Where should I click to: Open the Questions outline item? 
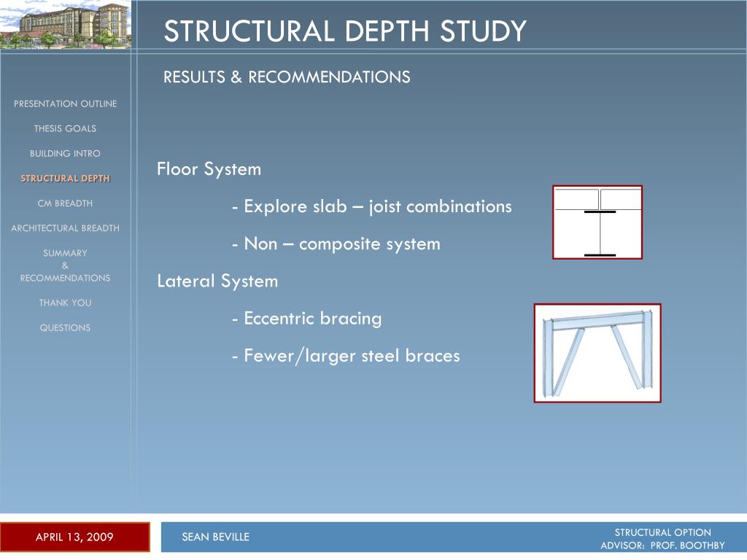coord(65,327)
